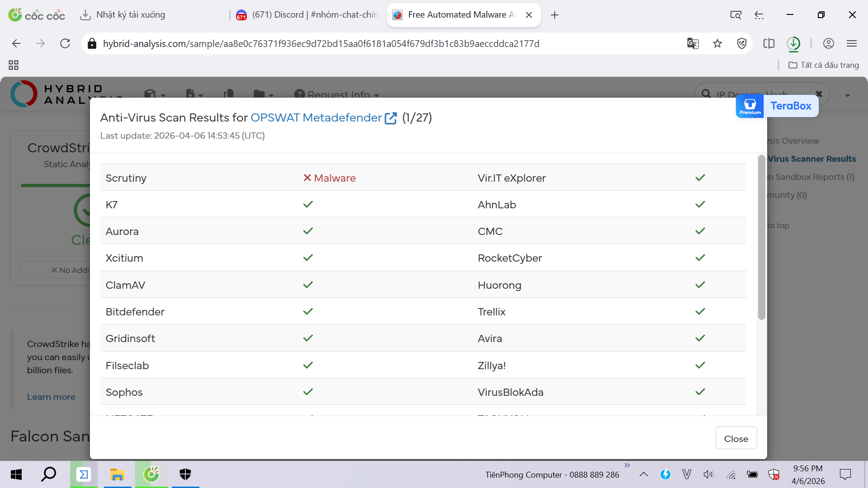Viewport: 868px width, 488px height.
Task: Click the Trellix row label
Action: pyautogui.click(x=491, y=312)
